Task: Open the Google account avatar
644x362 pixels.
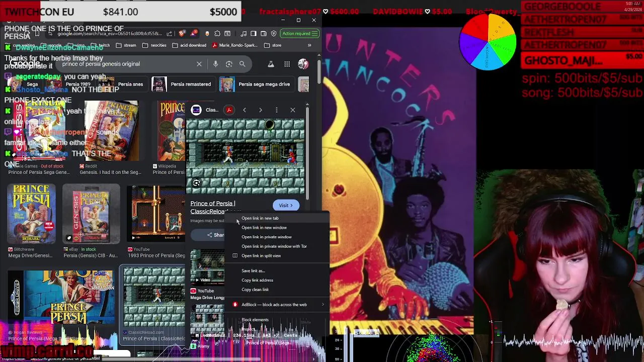Action: (303, 64)
